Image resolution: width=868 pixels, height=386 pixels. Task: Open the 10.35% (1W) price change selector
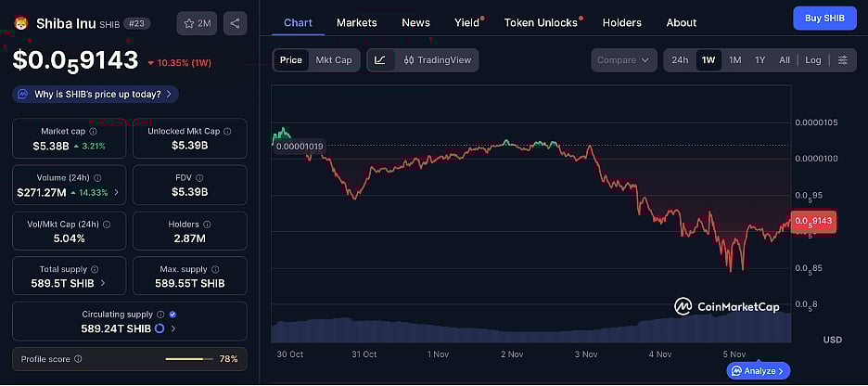point(179,63)
